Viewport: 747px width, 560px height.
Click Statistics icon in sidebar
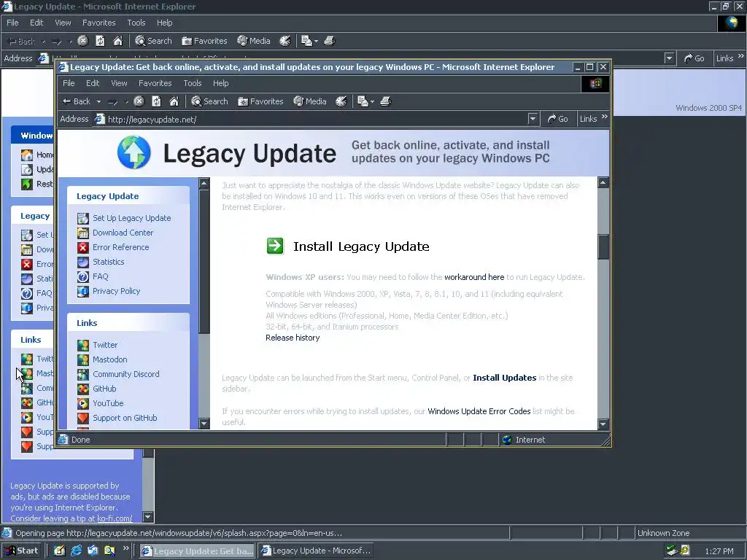coord(83,262)
